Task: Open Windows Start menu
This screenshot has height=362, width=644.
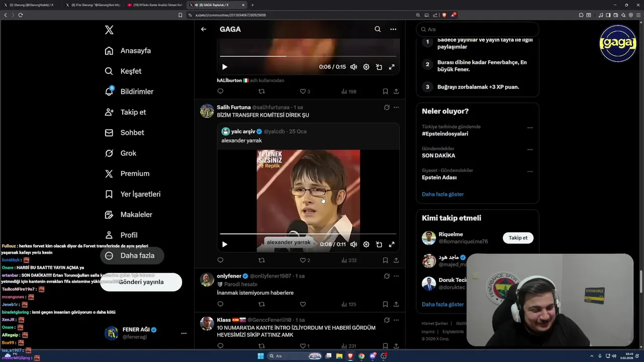Action: click(x=261, y=356)
